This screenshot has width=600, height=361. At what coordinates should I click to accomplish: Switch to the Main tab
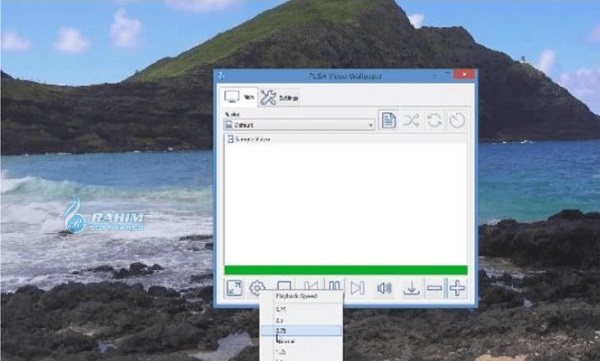tap(240, 97)
